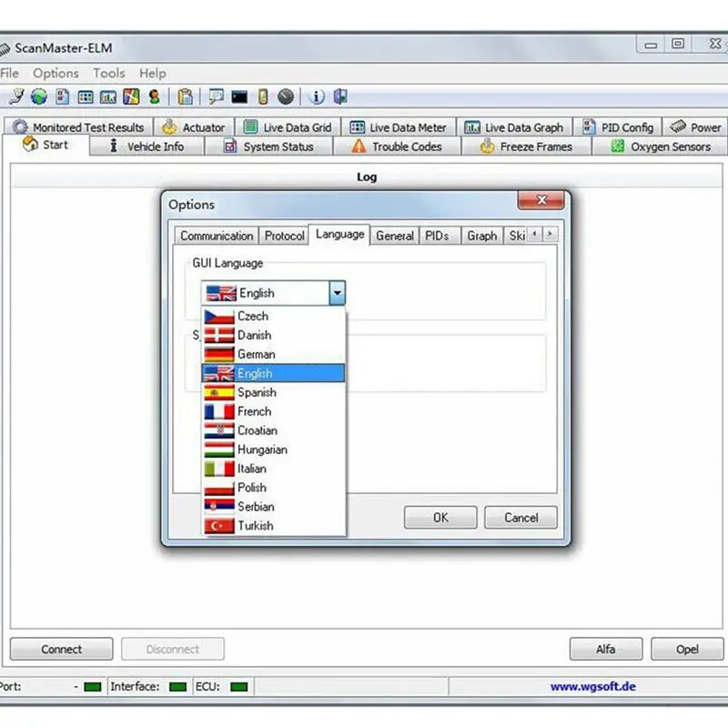This screenshot has height=728, width=728.
Task: Click the exit door toolbar icon
Action: tap(340, 96)
